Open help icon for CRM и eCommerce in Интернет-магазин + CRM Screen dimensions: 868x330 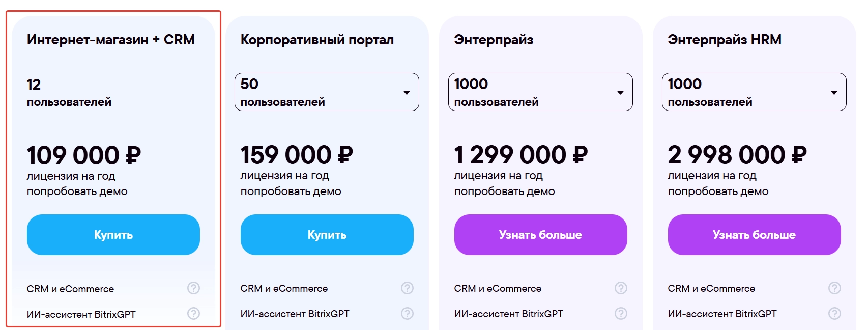tap(193, 288)
